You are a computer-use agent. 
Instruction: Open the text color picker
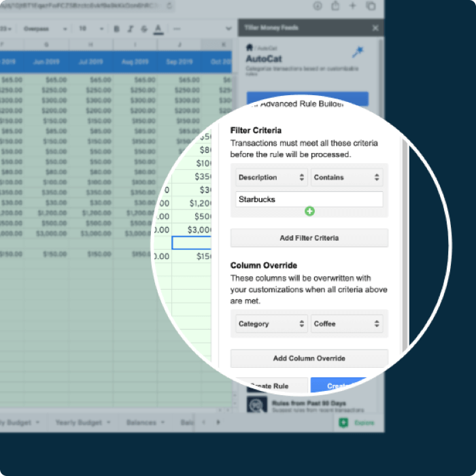158,29
